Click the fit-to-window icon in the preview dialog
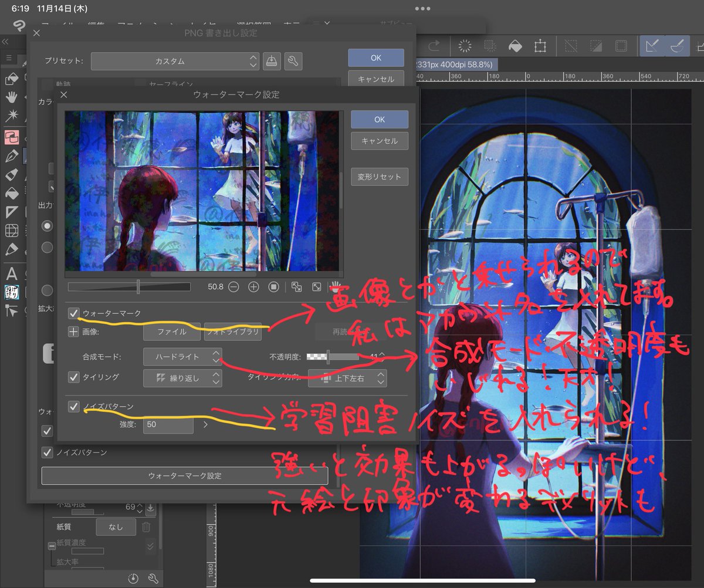The height and width of the screenshot is (588, 704). (x=316, y=288)
